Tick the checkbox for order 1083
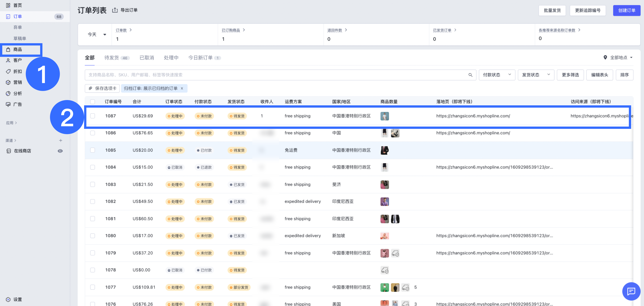Viewport: 644px width, 306px height. tap(92, 185)
